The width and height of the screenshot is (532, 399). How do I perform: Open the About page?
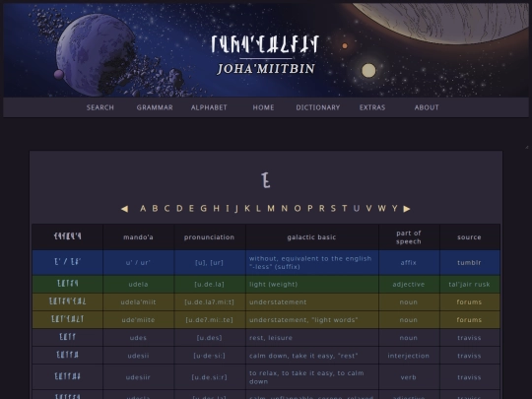[427, 107]
